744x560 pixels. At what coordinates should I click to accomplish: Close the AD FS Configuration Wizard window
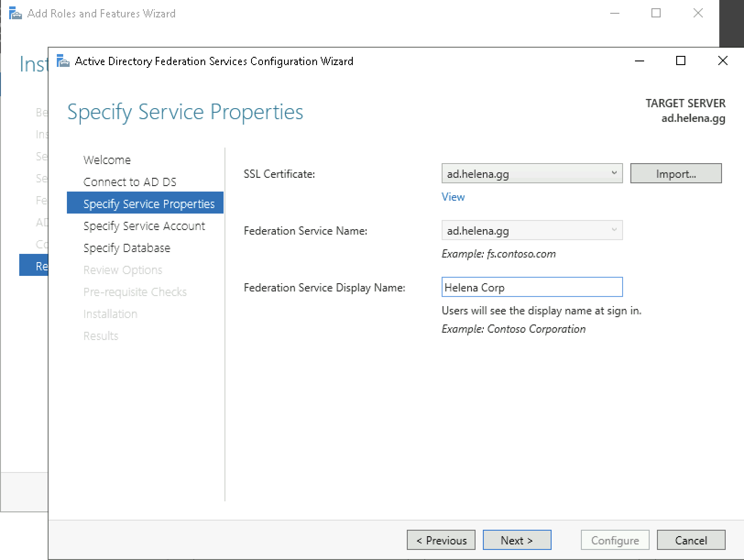(x=722, y=61)
